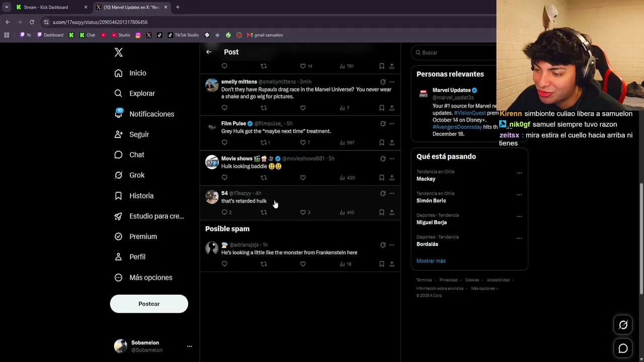Like smelly mittens' post
Screen dimensions: 644x362
coord(303,108)
